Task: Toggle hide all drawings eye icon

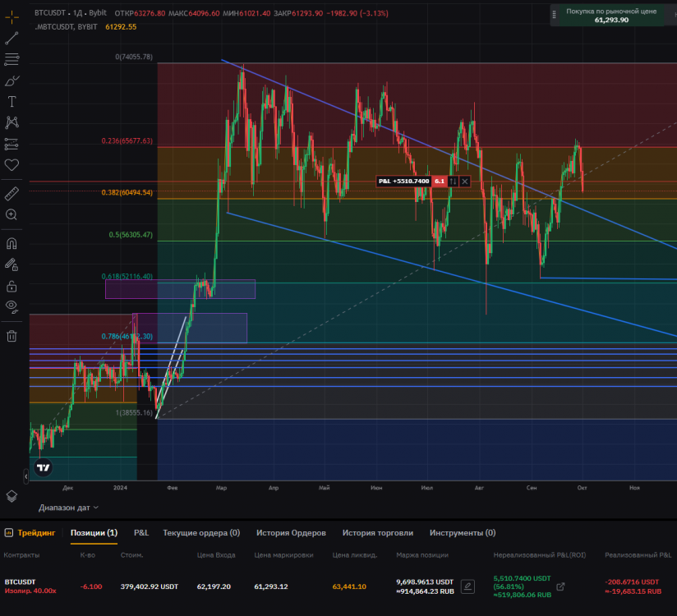Action: pyautogui.click(x=12, y=306)
